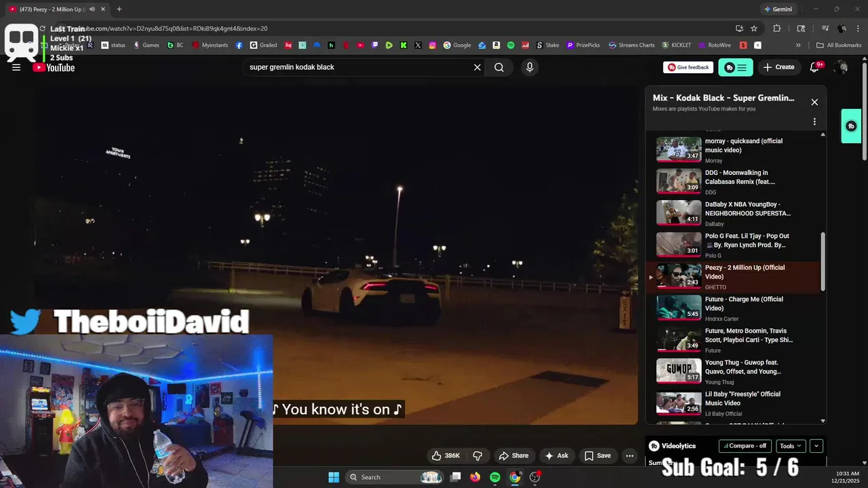Launch Firefox from the taskbar
The image size is (868, 488).
click(x=475, y=477)
